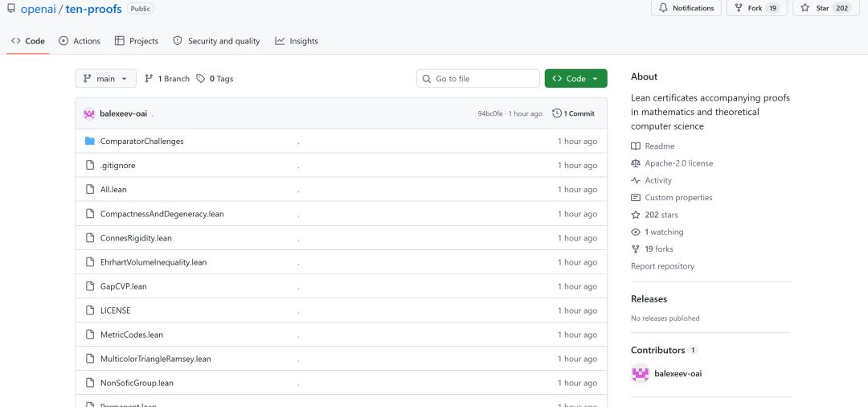Expand the green Code dropdown button
868x407 pixels.
[x=575, y=79]
